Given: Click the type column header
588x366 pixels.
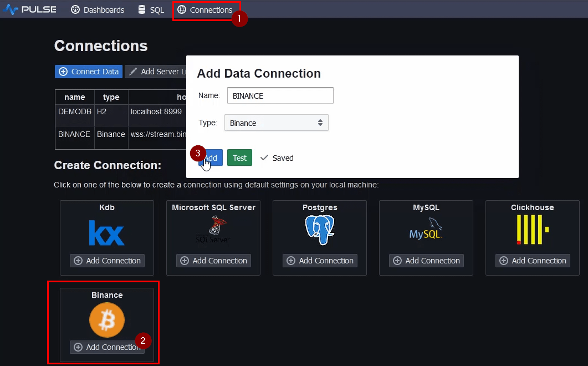Looking at the screenshot, I should [x=111, y=97].
